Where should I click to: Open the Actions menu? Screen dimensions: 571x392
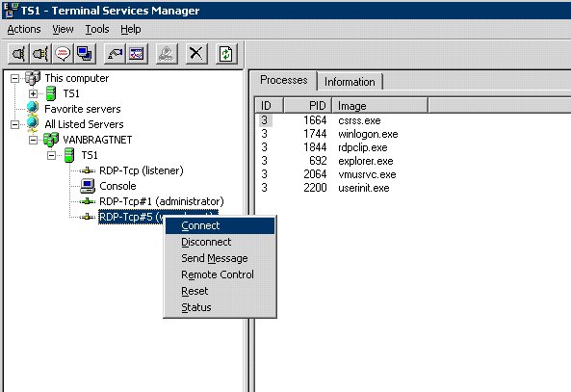(x=24, y=29)
